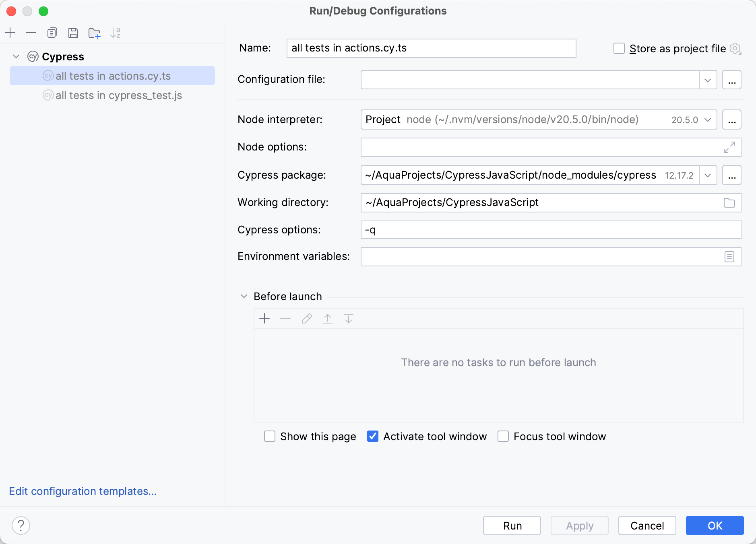Browse for Working directory folder icon
The height and width of the screenshot is (544, 756).
coord(729,203)
